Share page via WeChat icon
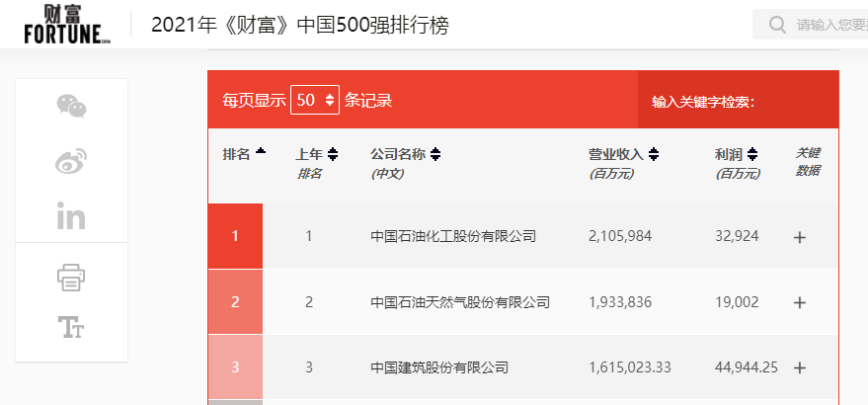 coord(71,106)
